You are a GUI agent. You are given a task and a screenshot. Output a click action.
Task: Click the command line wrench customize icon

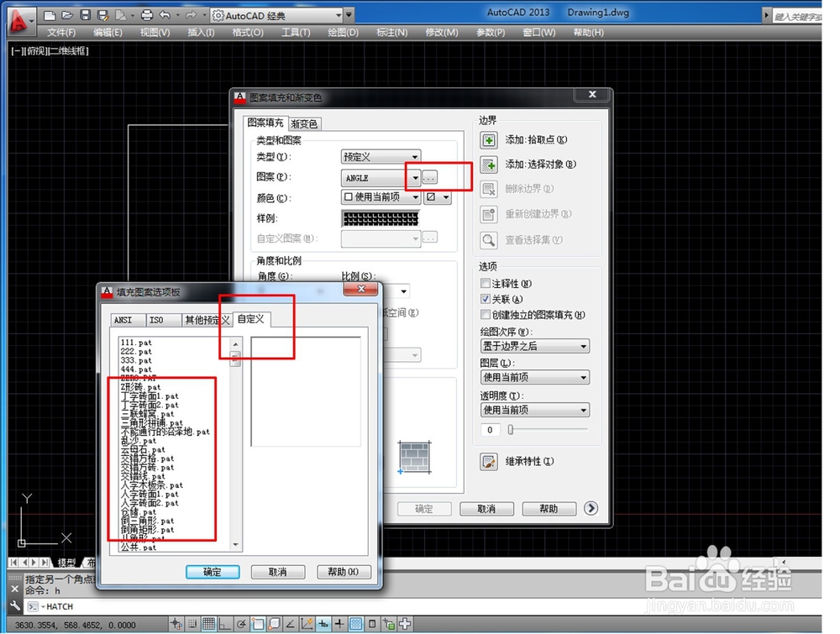(x=15, y=605)
